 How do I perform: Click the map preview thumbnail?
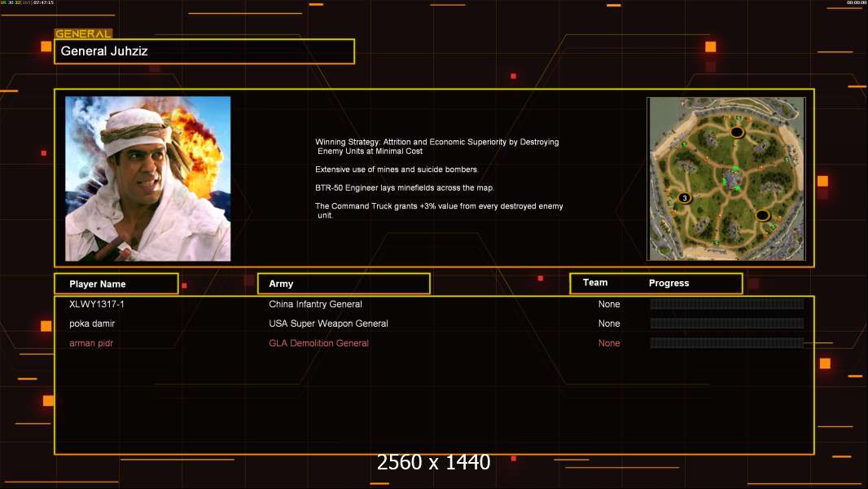726,178
